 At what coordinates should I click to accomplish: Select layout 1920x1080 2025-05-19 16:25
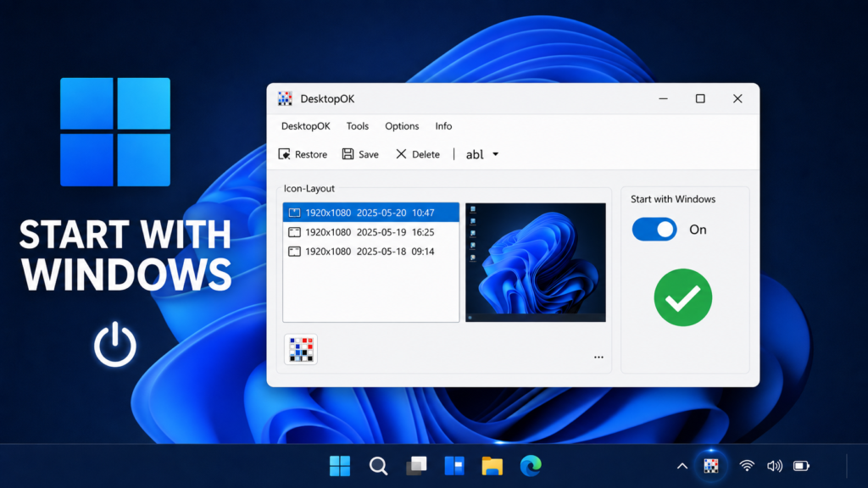click(x=371, y=232)
